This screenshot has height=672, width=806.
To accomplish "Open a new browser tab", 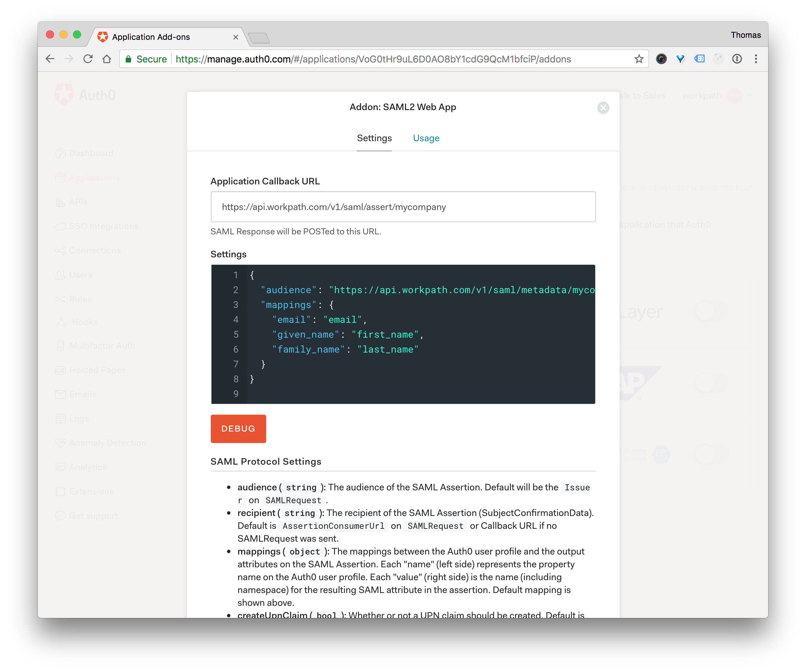I will pos(259,37).
